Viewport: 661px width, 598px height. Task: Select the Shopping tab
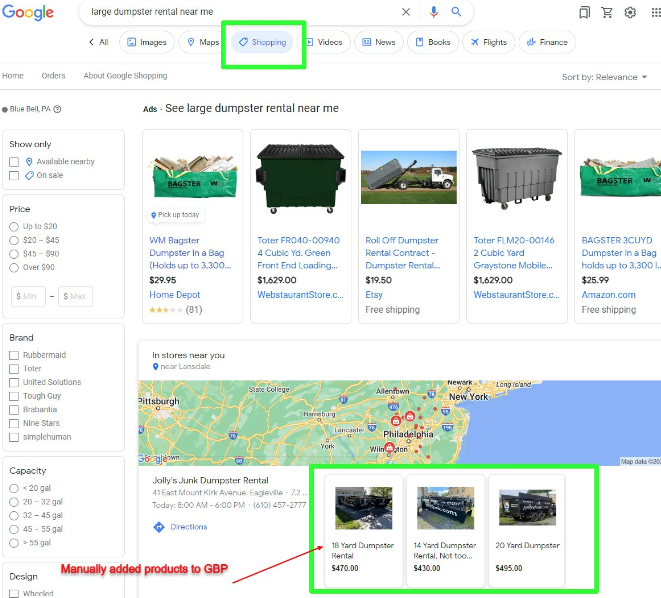click(x=262, y=42)
